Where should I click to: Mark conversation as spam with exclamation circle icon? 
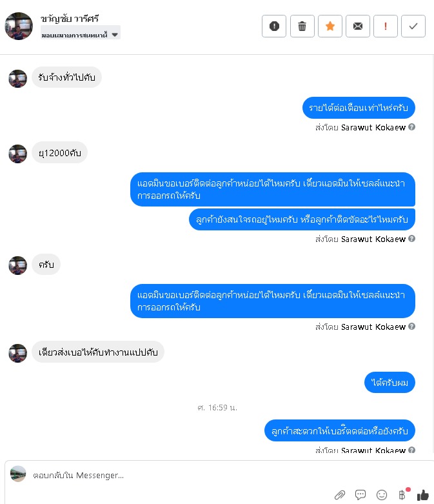[x=273, y=26]
